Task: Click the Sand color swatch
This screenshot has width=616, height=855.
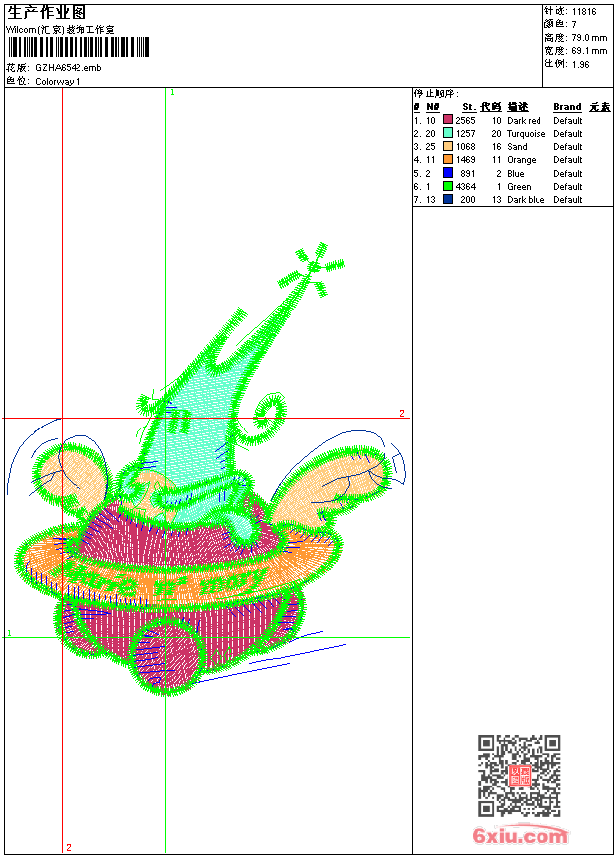Action: 447,146
